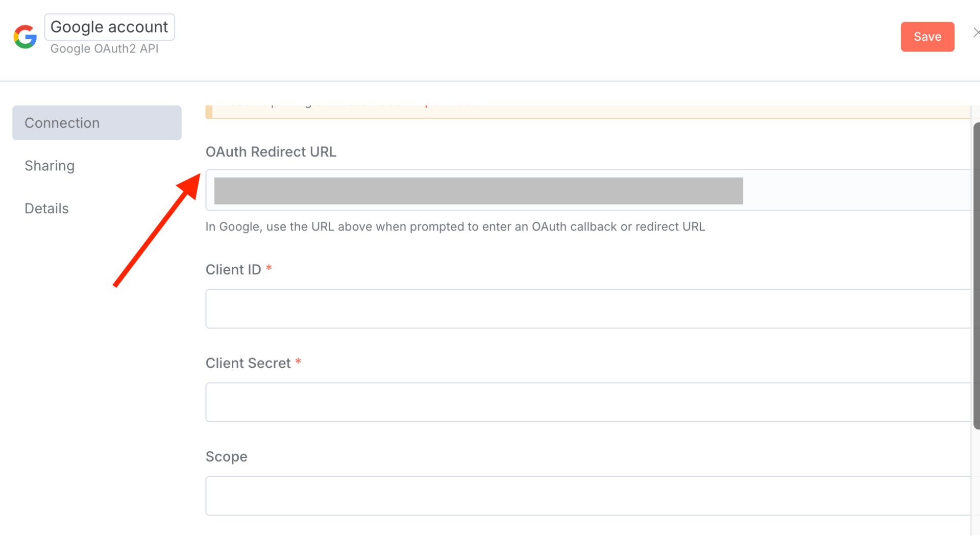Click the OAuth Redirect URL field
Image resolution: width=980 pixels, height=537 pixels.
[x=588, y=190]
